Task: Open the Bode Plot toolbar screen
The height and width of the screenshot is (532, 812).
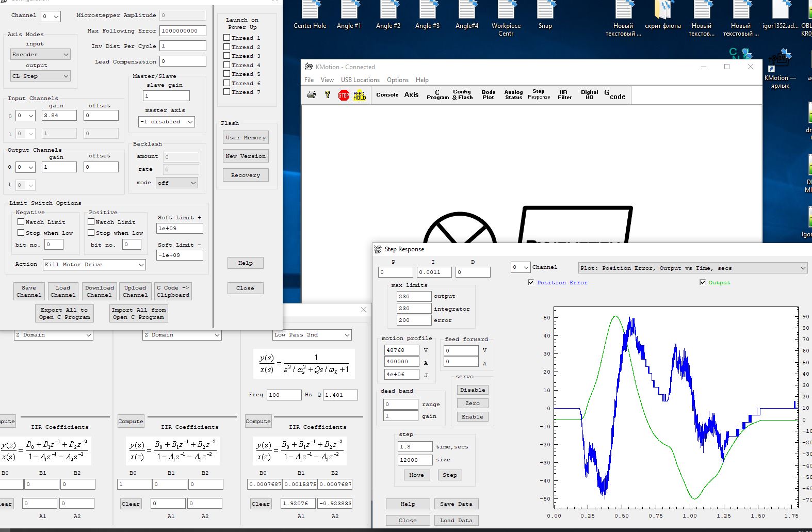Action: pos(488,95)
